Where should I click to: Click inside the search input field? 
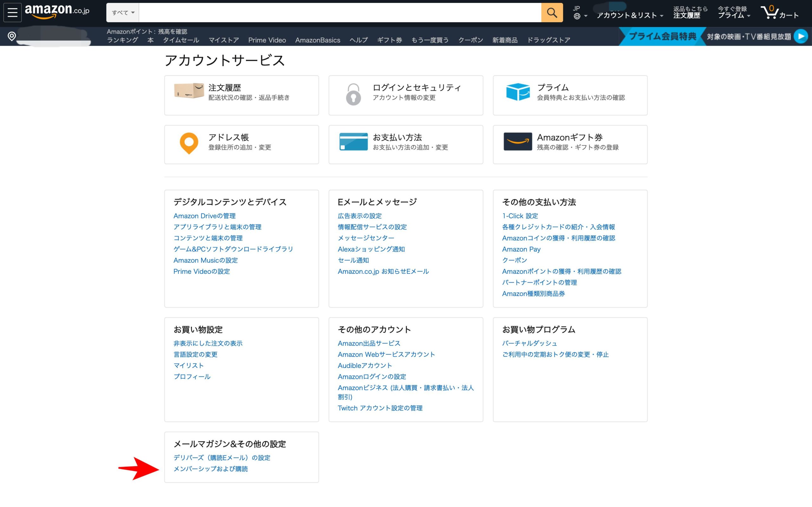tap(336, 12)
